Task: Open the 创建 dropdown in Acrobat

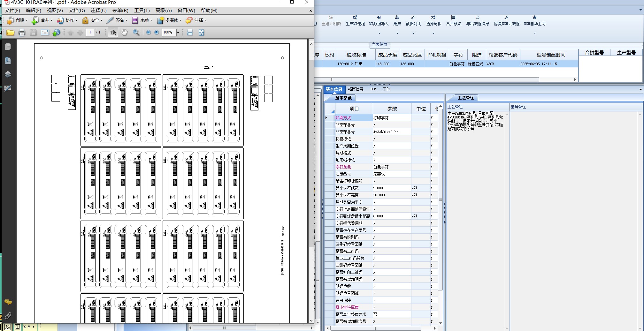Action: 17,20
